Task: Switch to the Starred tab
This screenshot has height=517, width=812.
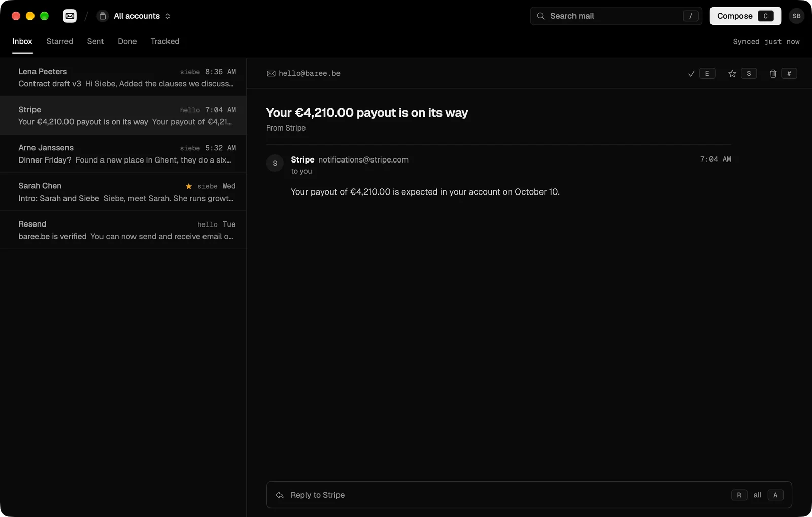Action: [x=60, y=42]
